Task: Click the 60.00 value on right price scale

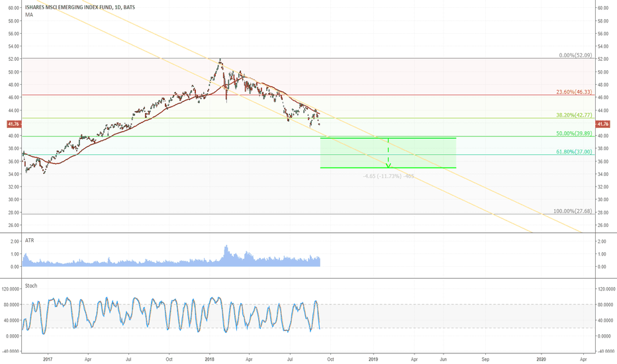Action: pyautogui.click(x=603, y=8)
